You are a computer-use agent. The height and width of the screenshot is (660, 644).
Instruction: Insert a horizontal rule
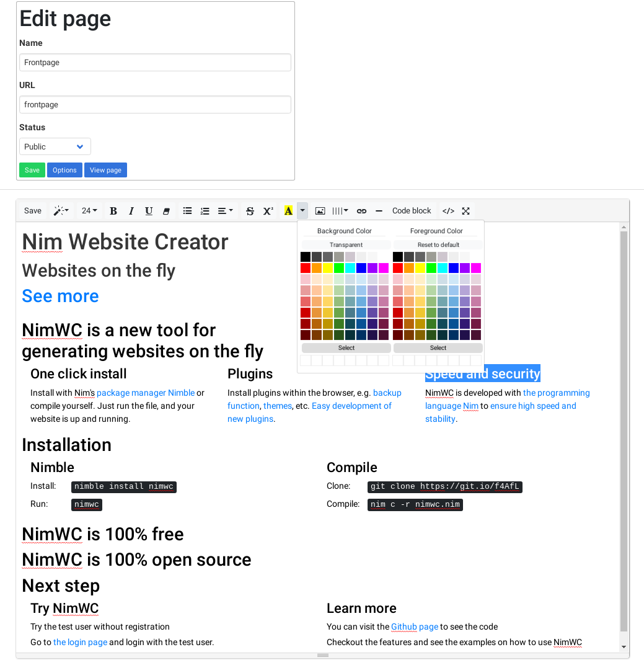coord(379,211)
